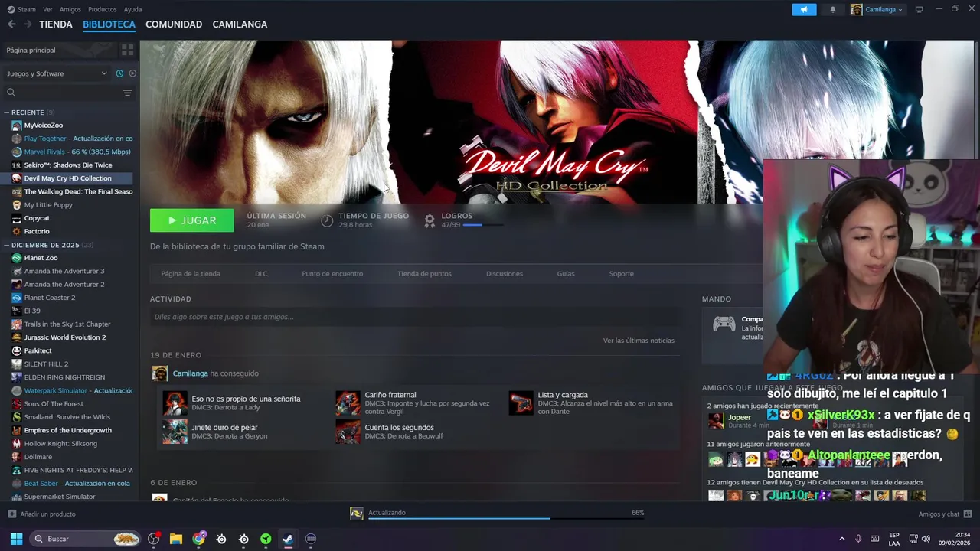Open the playtime clock icon

tap(327, 220)
